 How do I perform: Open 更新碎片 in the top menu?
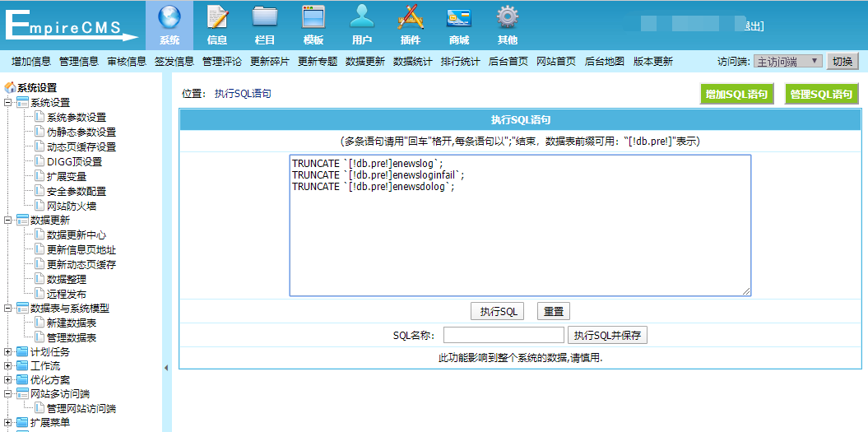coord(270,62)
